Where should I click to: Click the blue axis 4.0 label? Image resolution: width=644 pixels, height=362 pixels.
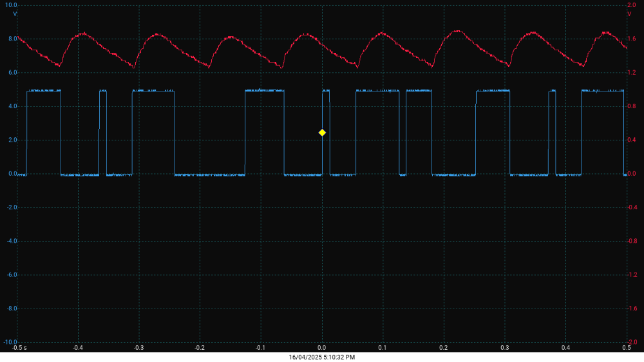[12, 106]
